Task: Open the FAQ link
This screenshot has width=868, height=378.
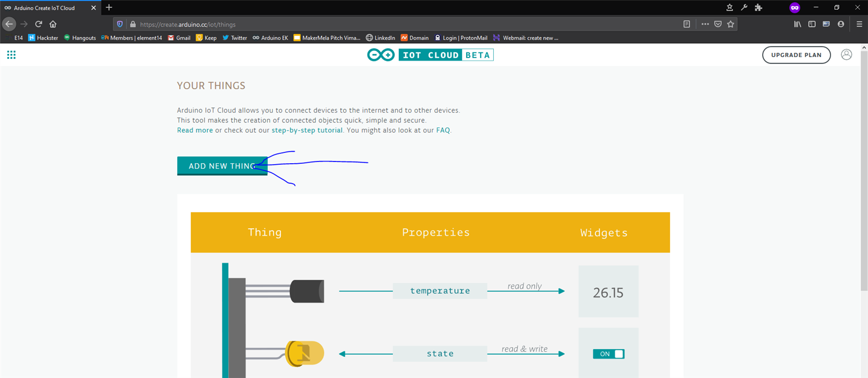Action: coord(443,130)
